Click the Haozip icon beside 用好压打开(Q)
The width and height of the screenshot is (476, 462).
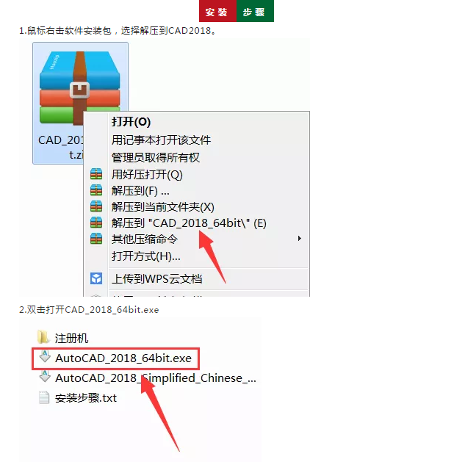tap(96, 174)
